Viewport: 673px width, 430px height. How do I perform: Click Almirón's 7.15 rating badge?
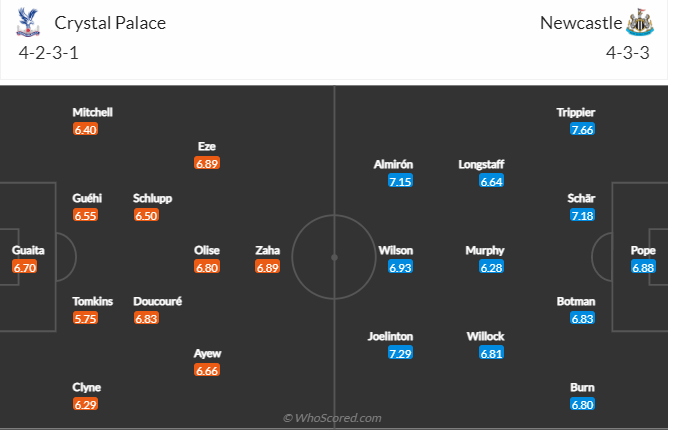[x=401, y=181]
